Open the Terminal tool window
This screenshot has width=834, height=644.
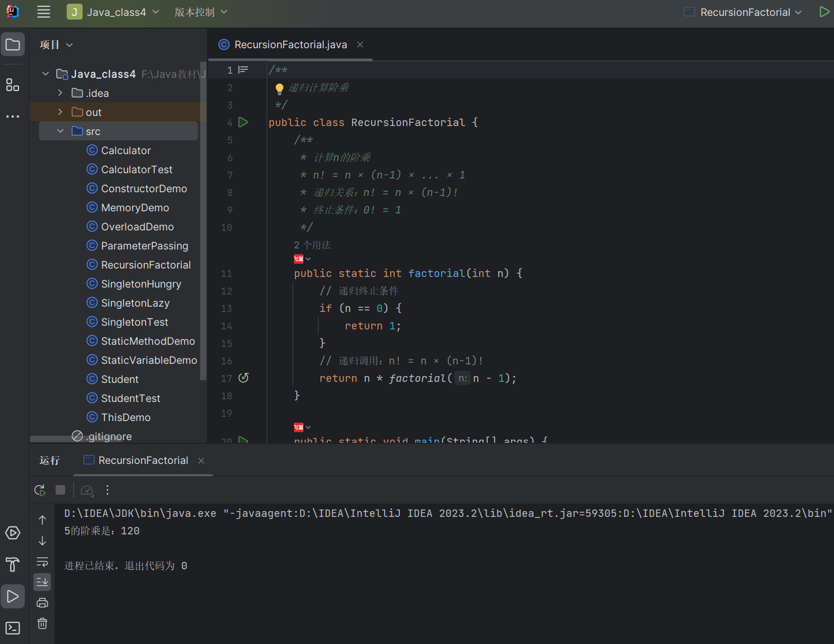(13, 628)
